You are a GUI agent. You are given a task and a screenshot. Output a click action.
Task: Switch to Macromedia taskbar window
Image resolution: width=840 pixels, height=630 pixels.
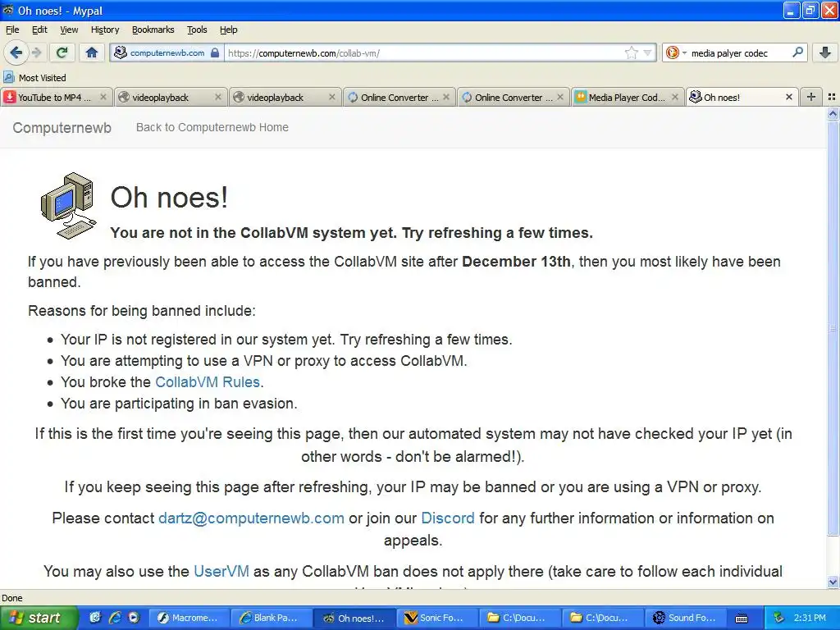pyautogui.click(x=189, y=618)
